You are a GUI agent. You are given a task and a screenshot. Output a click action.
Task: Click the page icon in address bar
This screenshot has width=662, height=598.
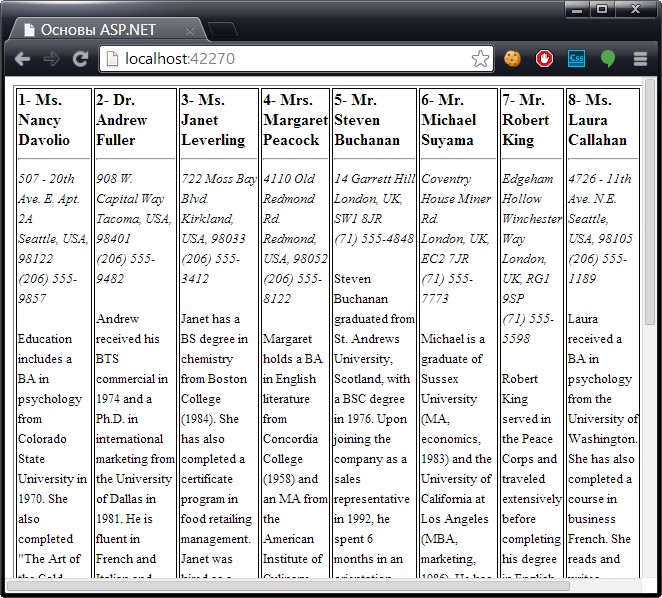pos(112,59)
